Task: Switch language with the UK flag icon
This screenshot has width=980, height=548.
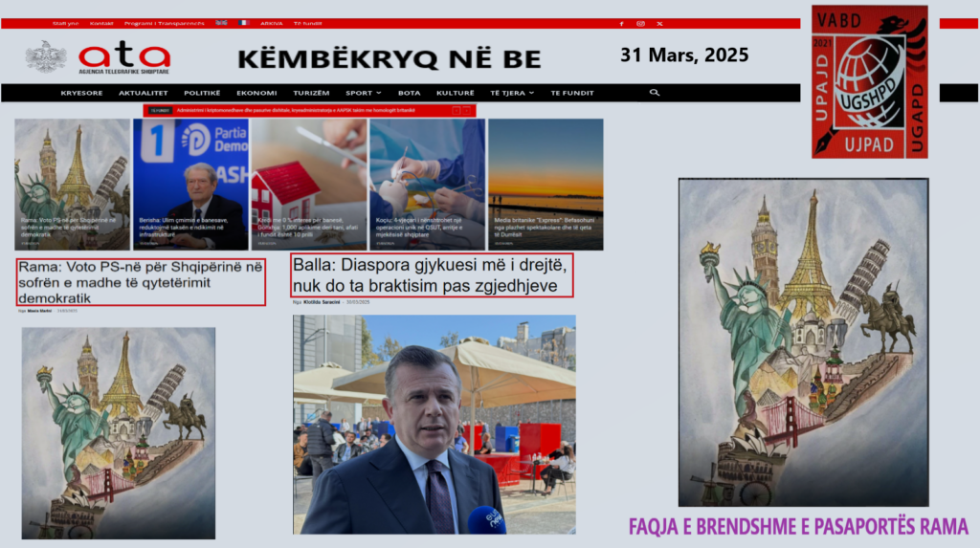Action: point(221,23)
